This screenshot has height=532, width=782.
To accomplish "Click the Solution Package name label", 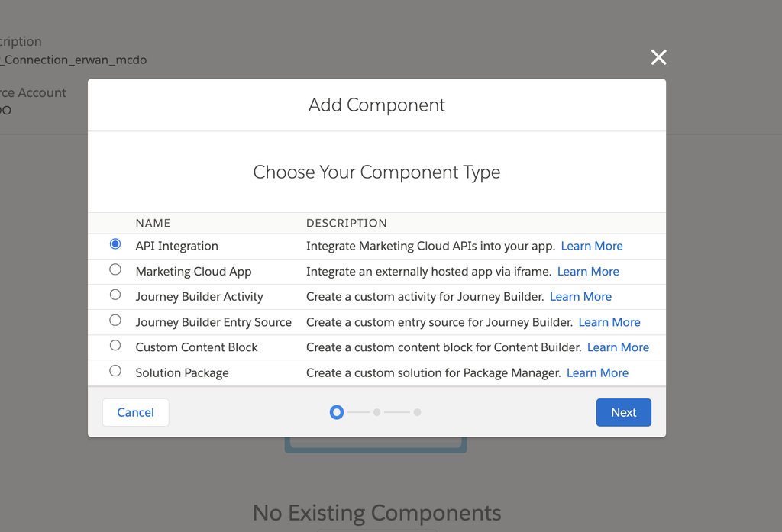I will pyautogui.click(x=182, y=373).
